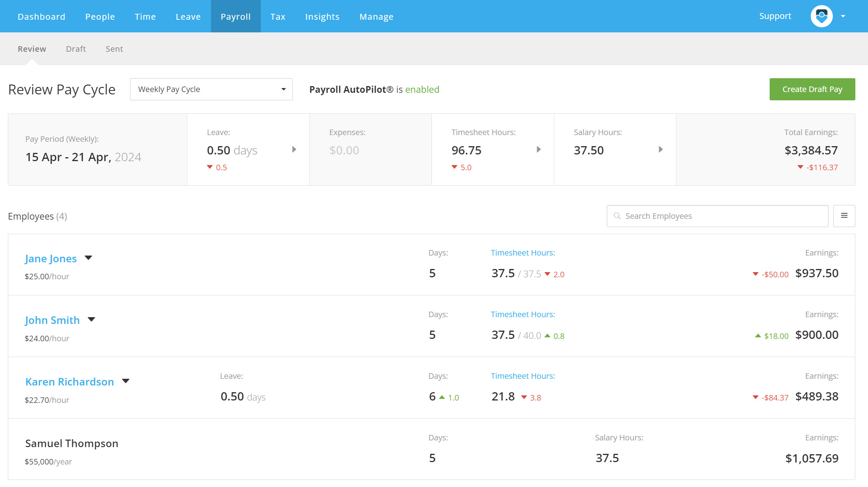
Task: Click Karen Richardson $489.38 earnings
Action: [817, 397]
